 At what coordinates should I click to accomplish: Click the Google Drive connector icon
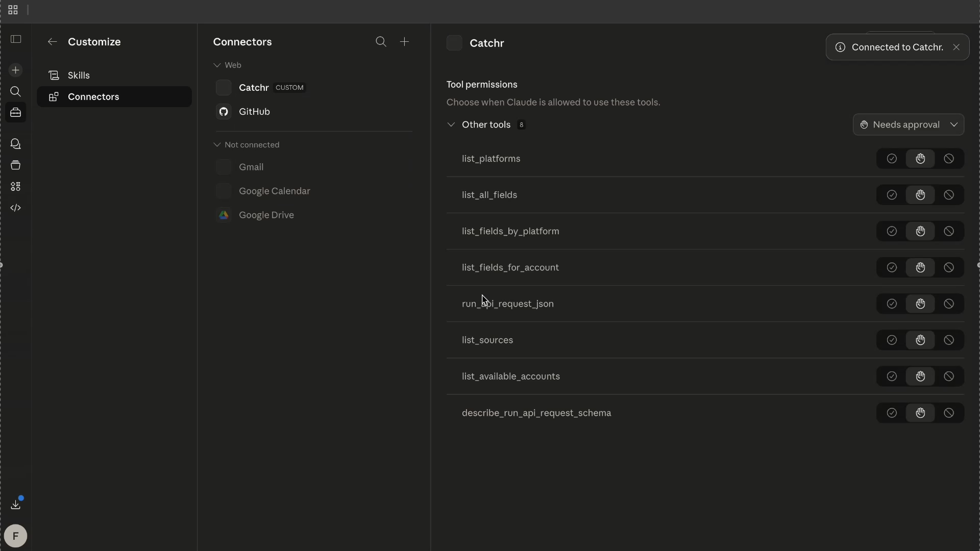click(x=224, y=215)
